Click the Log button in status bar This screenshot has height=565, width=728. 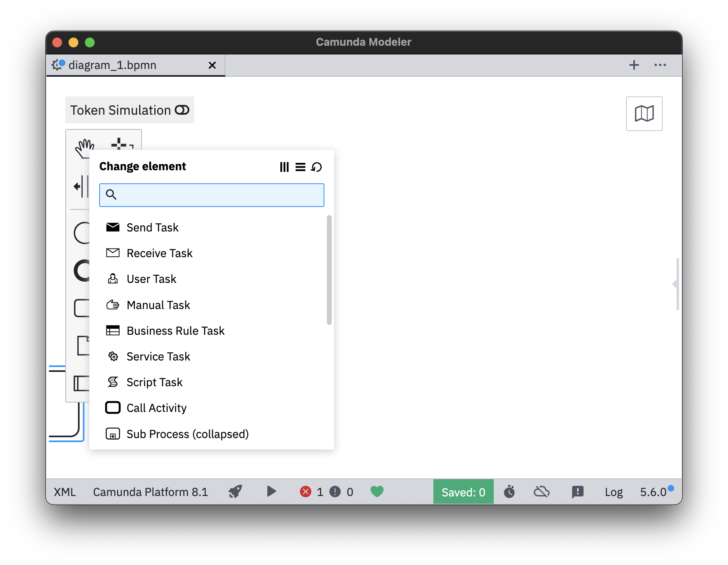(x=614, y=492)
